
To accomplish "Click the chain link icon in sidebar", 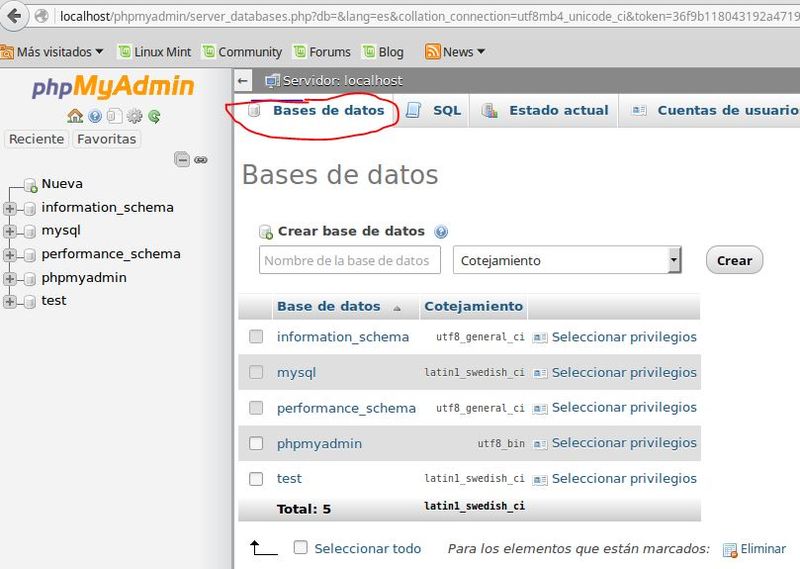I will 201,160.
